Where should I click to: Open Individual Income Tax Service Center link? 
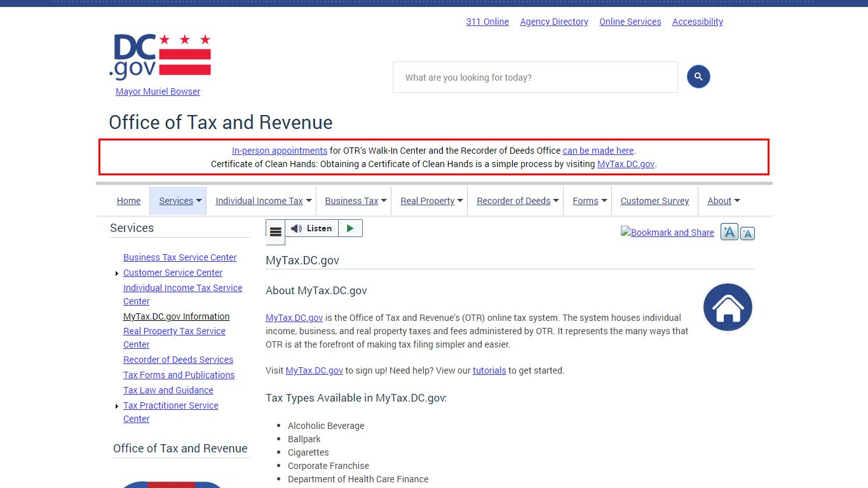pos(183,294)
